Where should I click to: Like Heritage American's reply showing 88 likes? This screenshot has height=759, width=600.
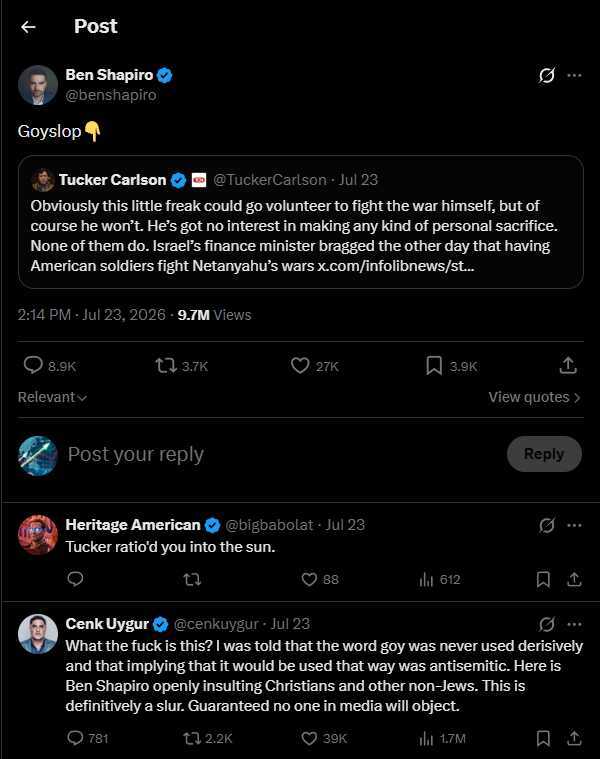(309, 579)
